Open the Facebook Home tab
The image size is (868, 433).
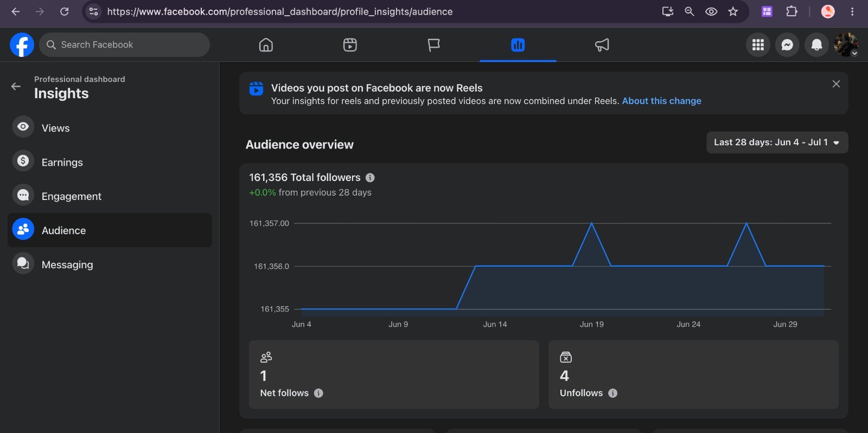click(266, 45)
